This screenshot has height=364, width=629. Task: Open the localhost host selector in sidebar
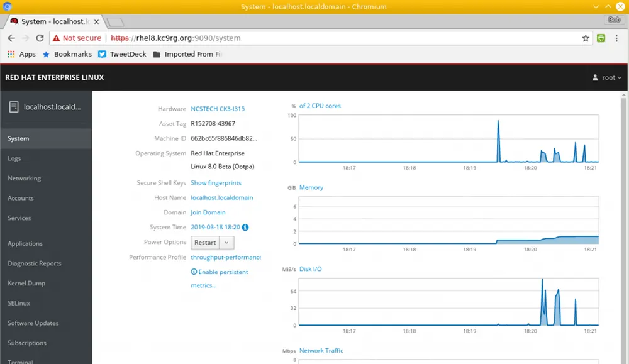pos(46,107)
